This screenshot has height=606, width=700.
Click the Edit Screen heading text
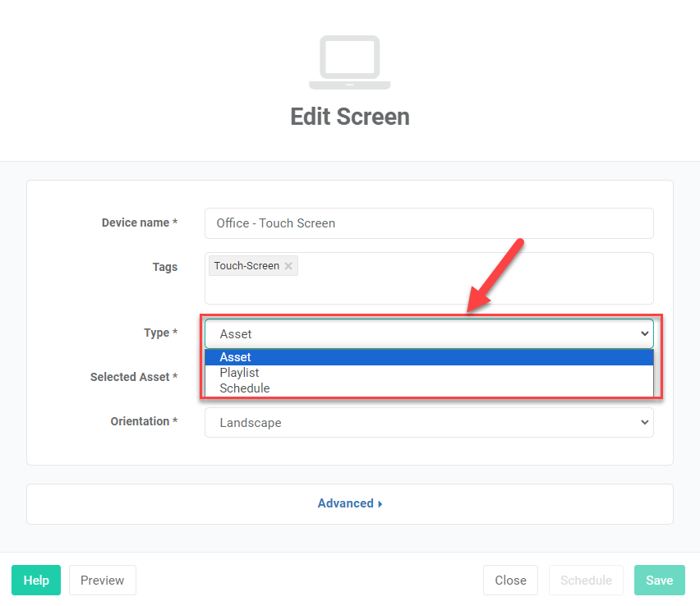tap(350, 117)
